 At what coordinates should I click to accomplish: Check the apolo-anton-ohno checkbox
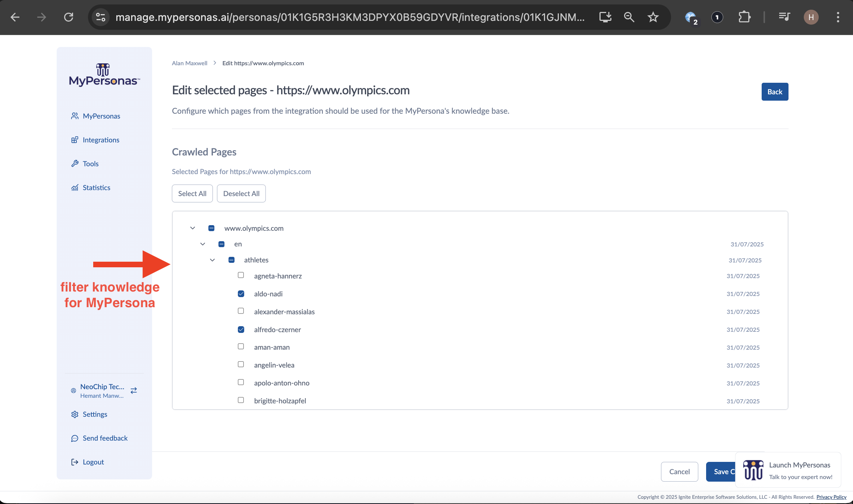[241, 382]
